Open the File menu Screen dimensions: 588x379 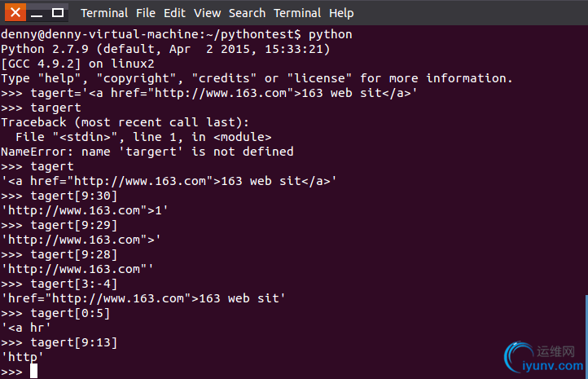pos(146,13)
